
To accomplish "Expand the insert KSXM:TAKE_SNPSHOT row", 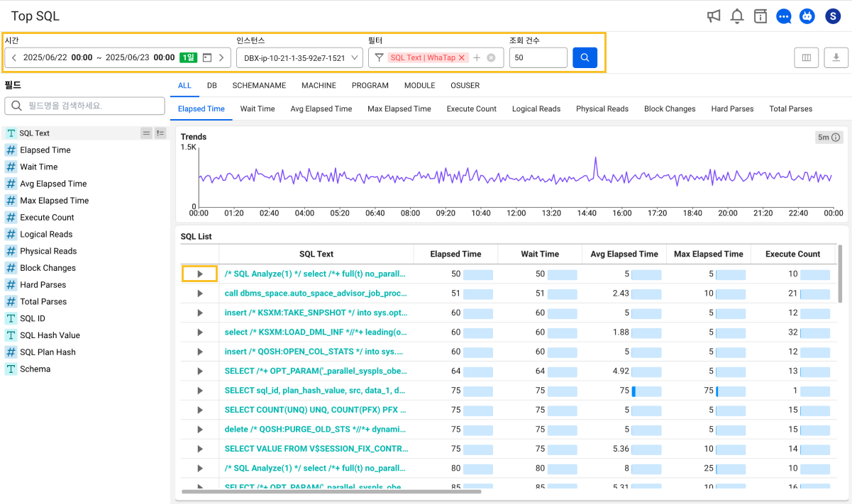I will [200, 313].
